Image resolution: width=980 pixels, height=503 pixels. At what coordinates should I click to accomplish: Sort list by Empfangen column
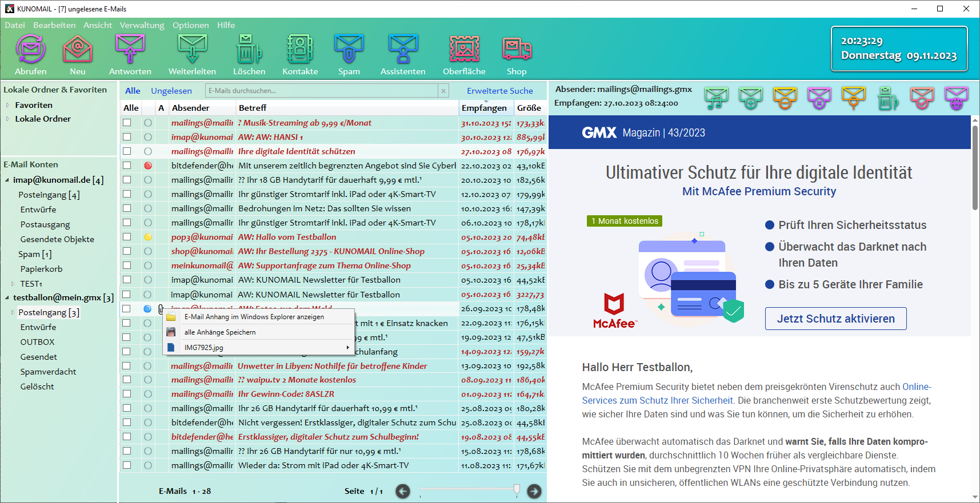pyautogui.click(x=486, y=108)
